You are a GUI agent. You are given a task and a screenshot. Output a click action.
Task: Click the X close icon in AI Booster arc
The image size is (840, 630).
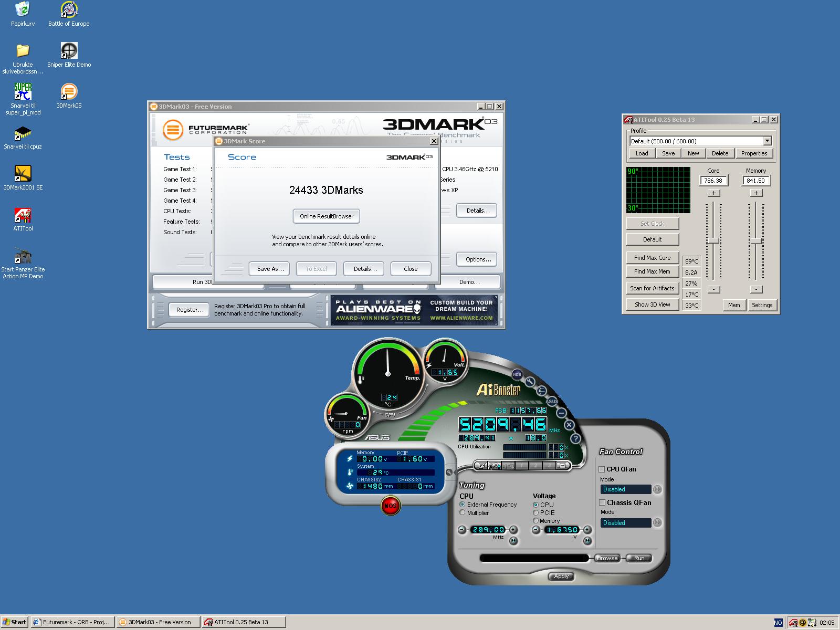point(569,425)
